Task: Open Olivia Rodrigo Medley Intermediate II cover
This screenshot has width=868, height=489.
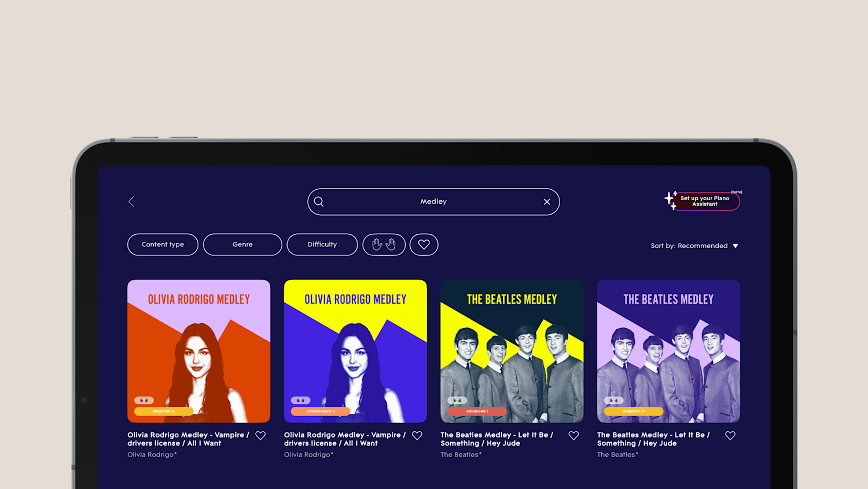Action: [x=355, y=351]
